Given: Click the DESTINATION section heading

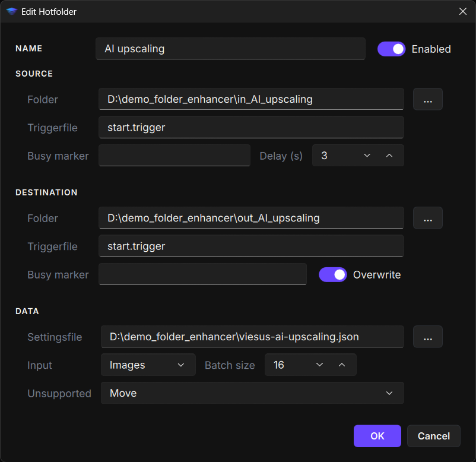Looking at the screenshot, I should (46, 192).
